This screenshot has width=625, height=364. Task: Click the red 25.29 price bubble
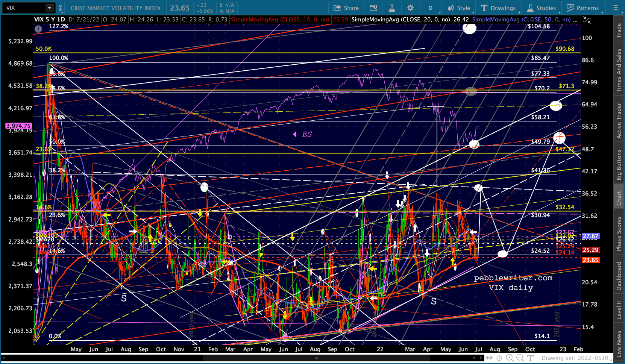tap(590, 250)
